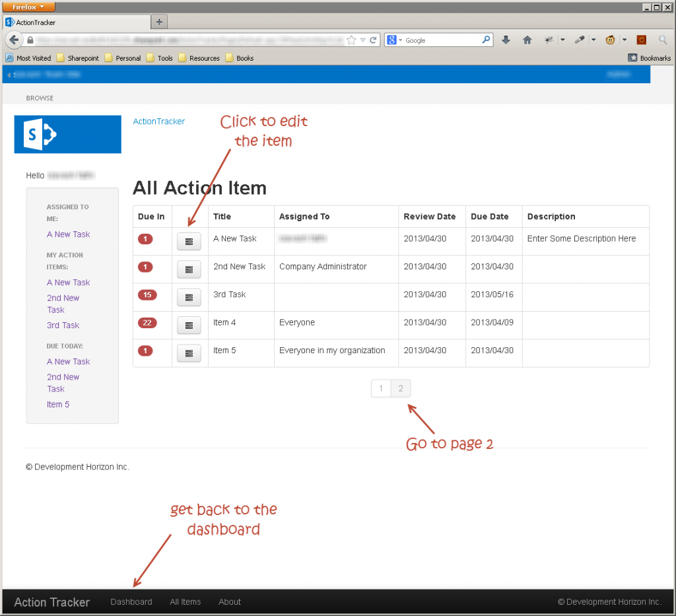
Task: Open the ActionTracker breadcrumb link
Action: tap(158, 121)
